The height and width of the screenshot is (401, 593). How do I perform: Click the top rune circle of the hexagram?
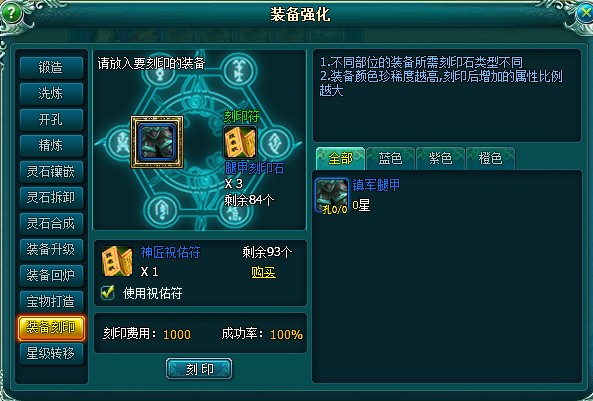pyautogui.click(x=239, y=70)
